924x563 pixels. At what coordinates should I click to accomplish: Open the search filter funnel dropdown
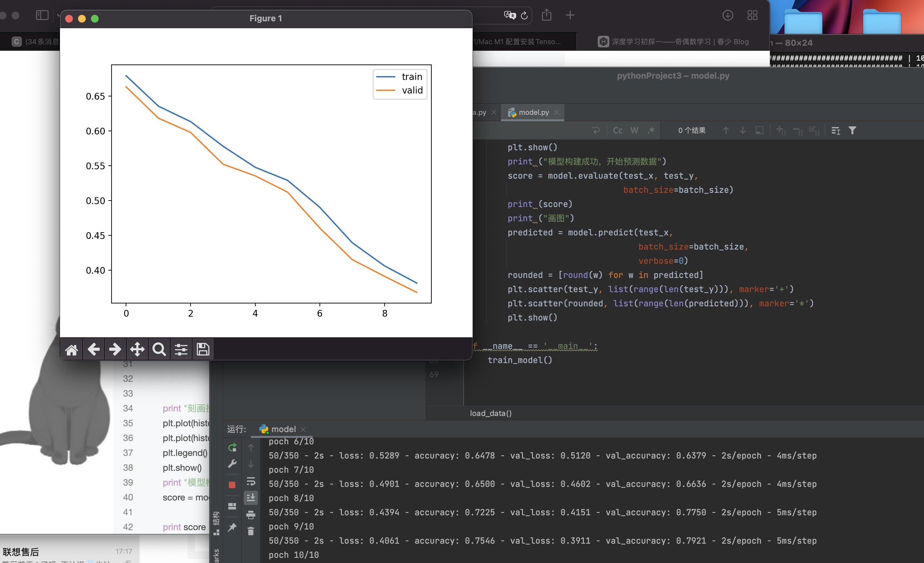pos(852,131)
